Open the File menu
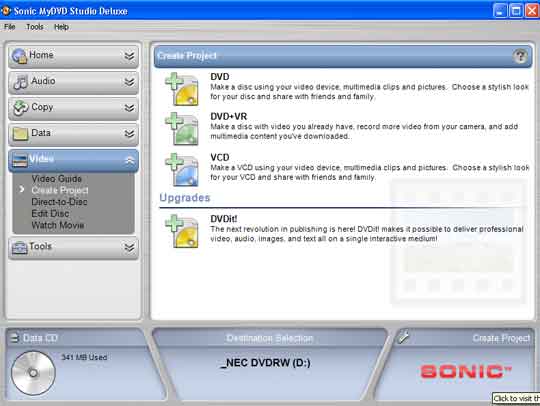The image size is (540, 406). pyautogui.click(x=9, y=27)
